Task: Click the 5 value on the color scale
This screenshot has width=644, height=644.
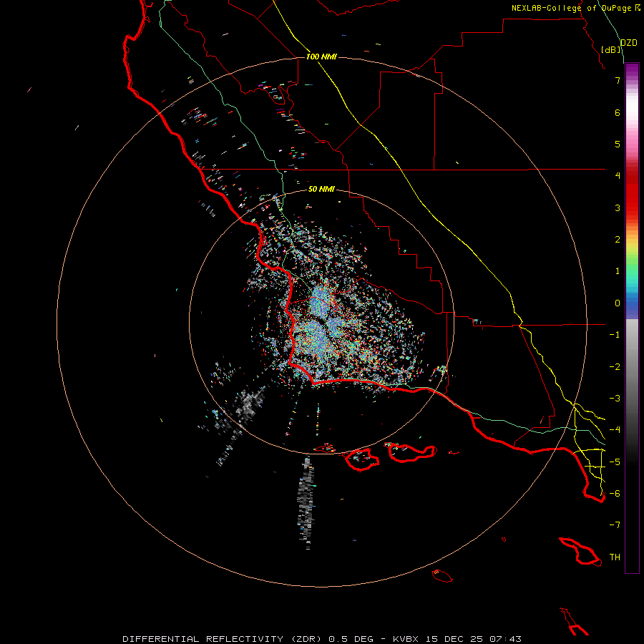Action: (618, 144)
